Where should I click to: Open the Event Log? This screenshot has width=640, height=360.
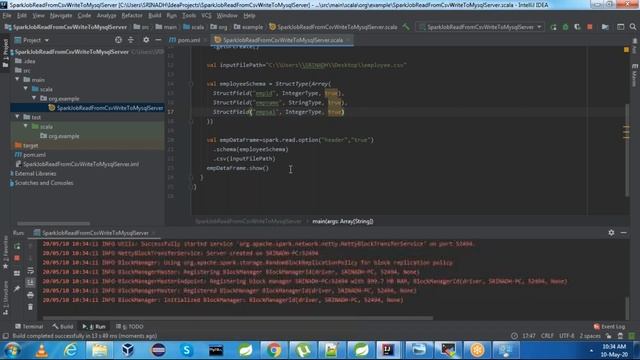(609, 327)
